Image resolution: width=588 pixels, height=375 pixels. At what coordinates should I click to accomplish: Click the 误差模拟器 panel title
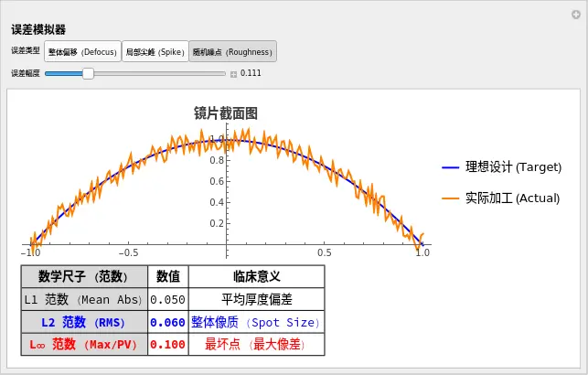[37, 30]
